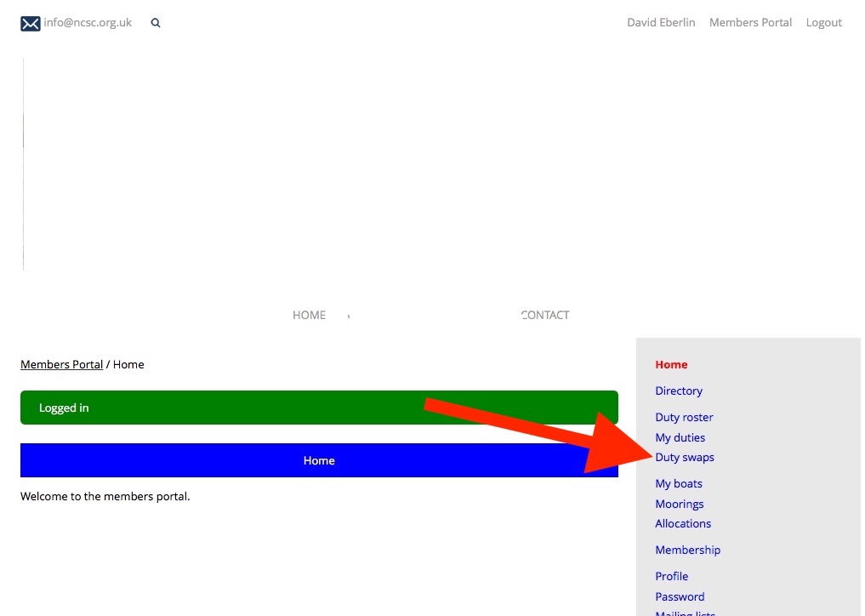The height and width of the screenshot is (616, 865).
Task: View My boats in the sidebar
Action: pos(678,483)
